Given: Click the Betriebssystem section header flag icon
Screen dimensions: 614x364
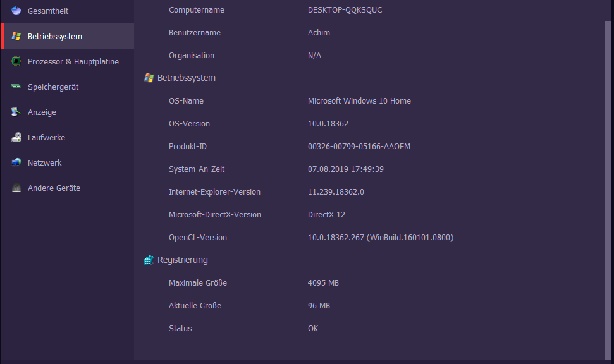Looking at the screenshot, I should point(149,78).
